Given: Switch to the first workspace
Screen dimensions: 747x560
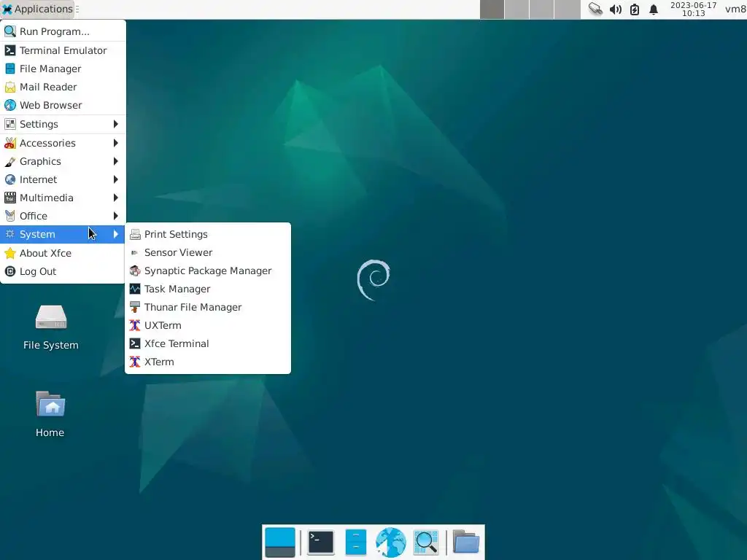Looking at the screenshot, I should tap(492, 9).
